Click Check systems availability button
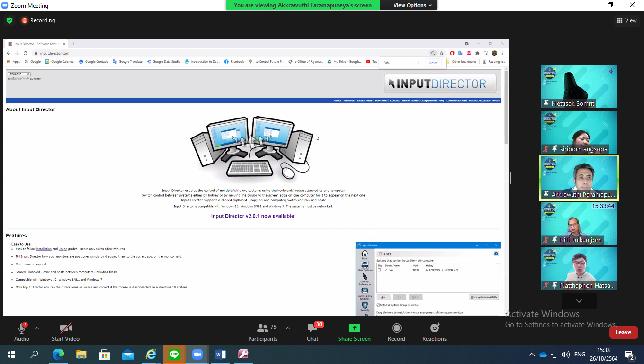 484,297
